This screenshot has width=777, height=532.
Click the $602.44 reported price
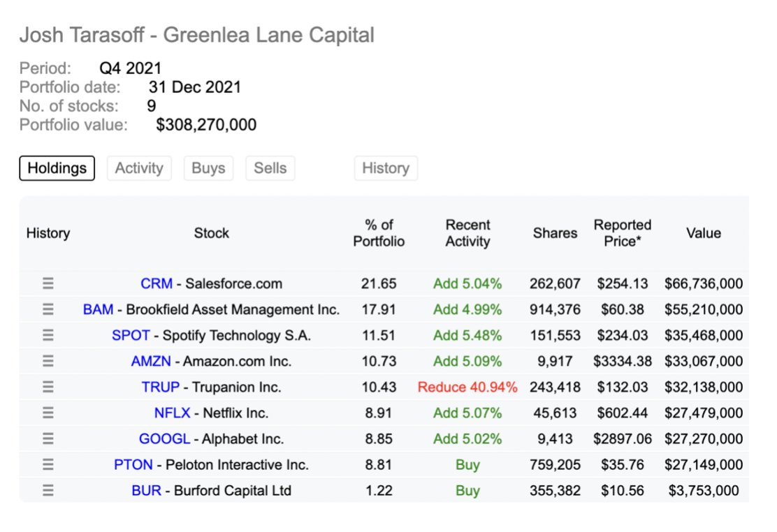pyautogui.click(x=623, y=413)
